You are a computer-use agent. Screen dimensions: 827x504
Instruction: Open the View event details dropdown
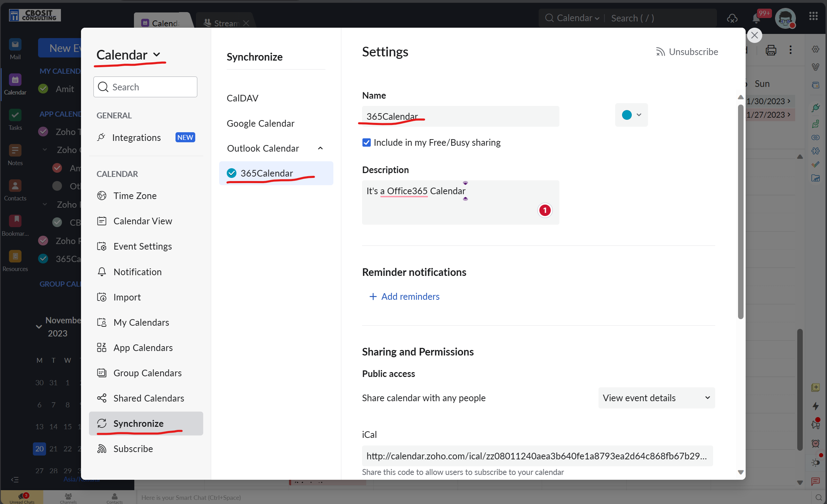click(x=656, y=398)
